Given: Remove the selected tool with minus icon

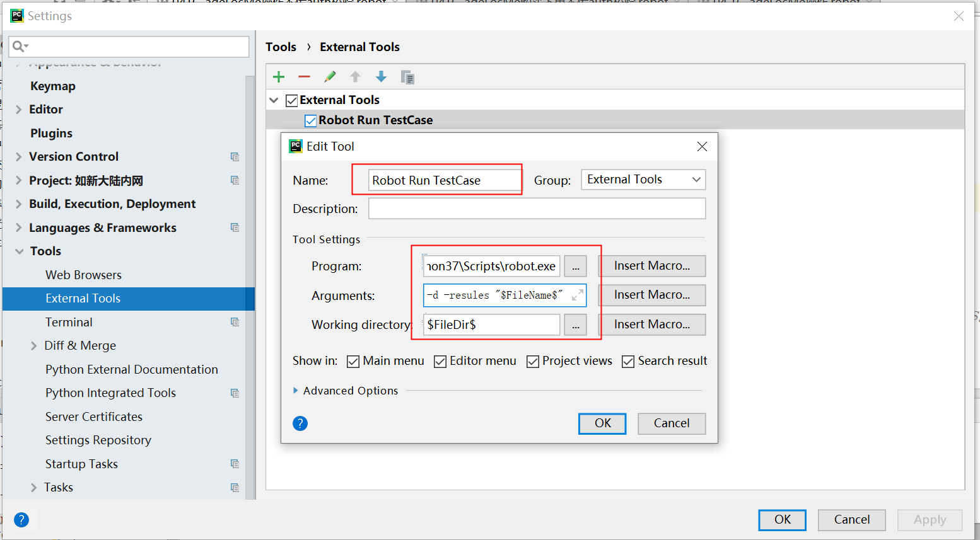Looking at the screenshot, I should (304, 77).
